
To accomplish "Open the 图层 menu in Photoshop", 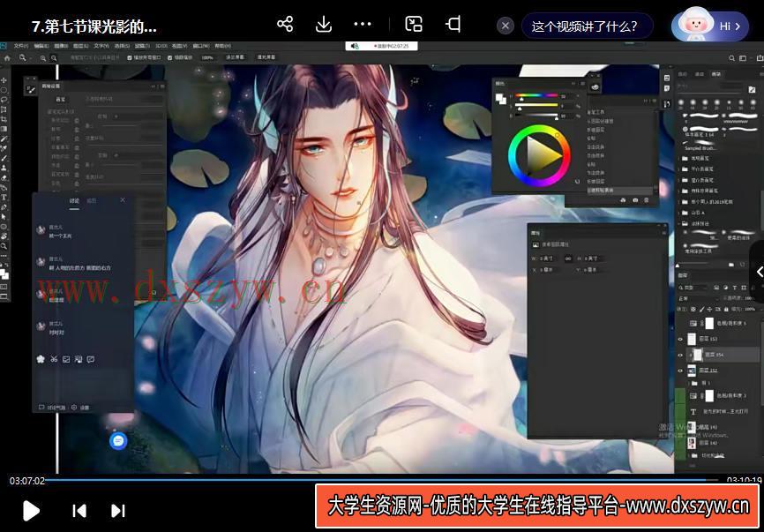I will [x=81, y=46].
